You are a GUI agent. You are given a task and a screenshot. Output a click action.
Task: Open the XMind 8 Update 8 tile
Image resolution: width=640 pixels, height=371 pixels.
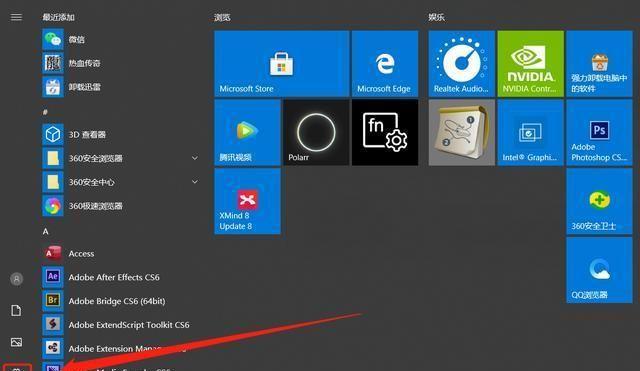pos(247,201)
